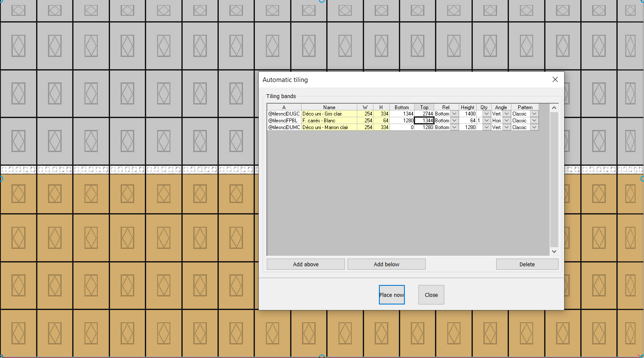Image resolution: width=644 pixels, height=358 pixels.
Task: Click the Name column header
Action: click(x=329, y=107)
